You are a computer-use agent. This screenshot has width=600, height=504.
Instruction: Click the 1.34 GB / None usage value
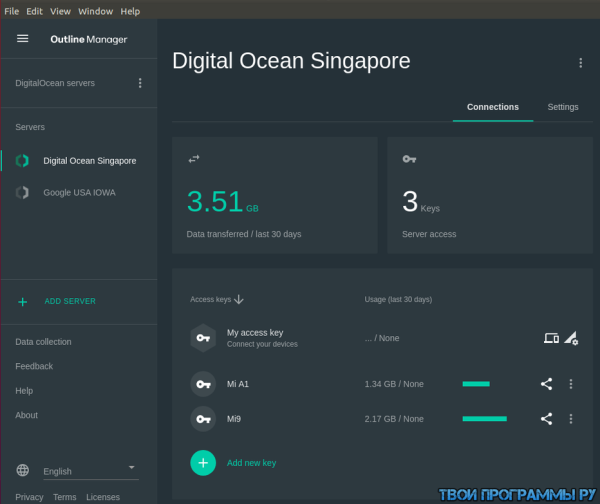pyautogui.click(x=394, y=384)
